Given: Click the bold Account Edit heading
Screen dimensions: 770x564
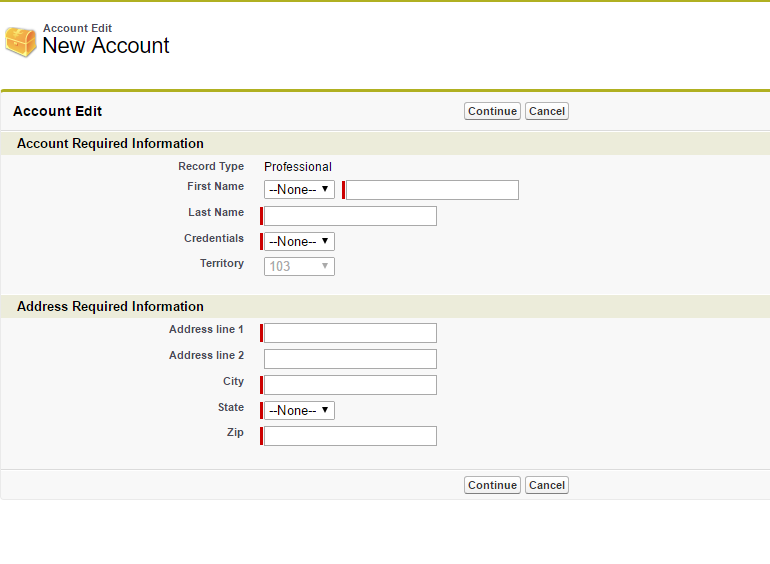Looking at the screenshot, I should (x=57, y=111).
